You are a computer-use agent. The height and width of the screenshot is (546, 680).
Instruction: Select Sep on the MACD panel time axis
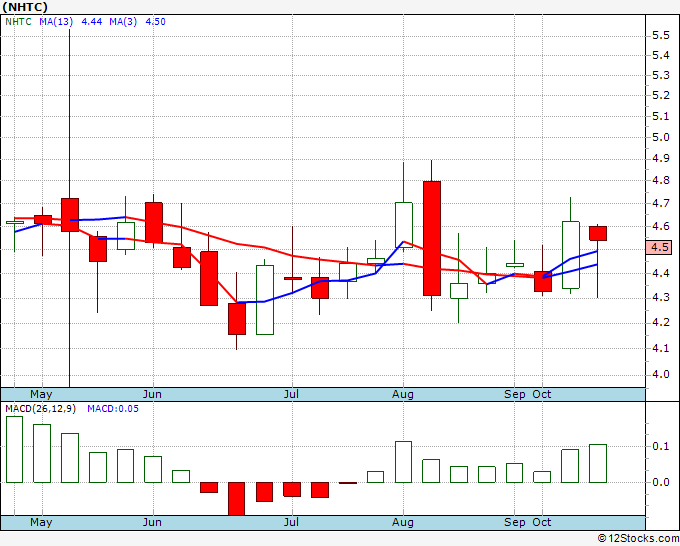(x=514, y=522)
